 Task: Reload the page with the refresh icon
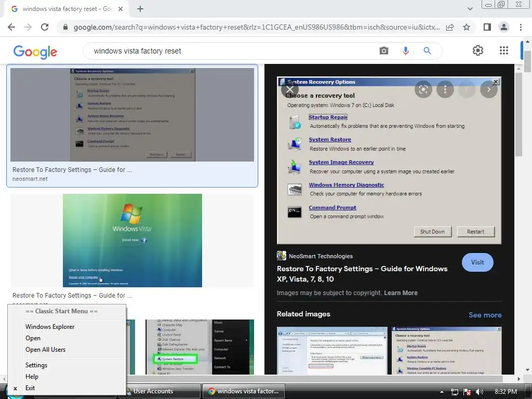[x=45, y=27]
